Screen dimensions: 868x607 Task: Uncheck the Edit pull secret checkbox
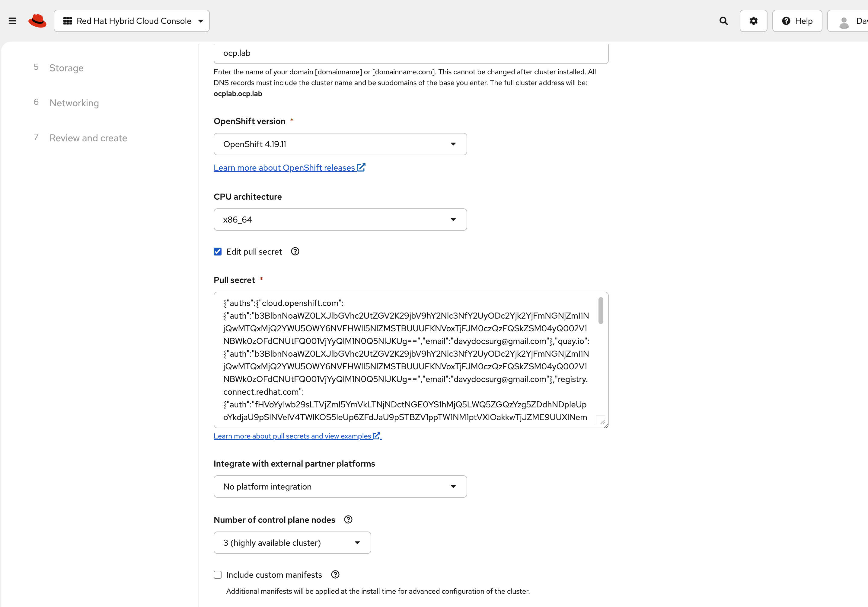click(217, 252)
